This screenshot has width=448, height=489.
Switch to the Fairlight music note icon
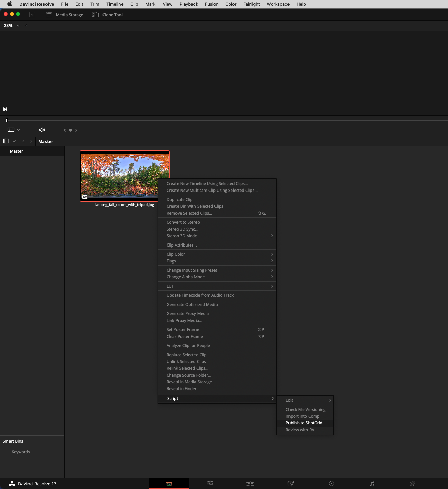point(372,484)
